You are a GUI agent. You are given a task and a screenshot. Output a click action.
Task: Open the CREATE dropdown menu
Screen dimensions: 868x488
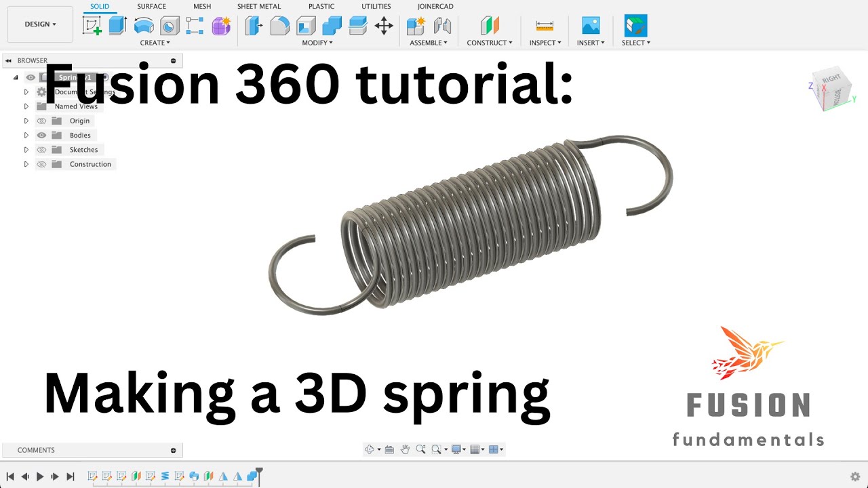[155, 43]
